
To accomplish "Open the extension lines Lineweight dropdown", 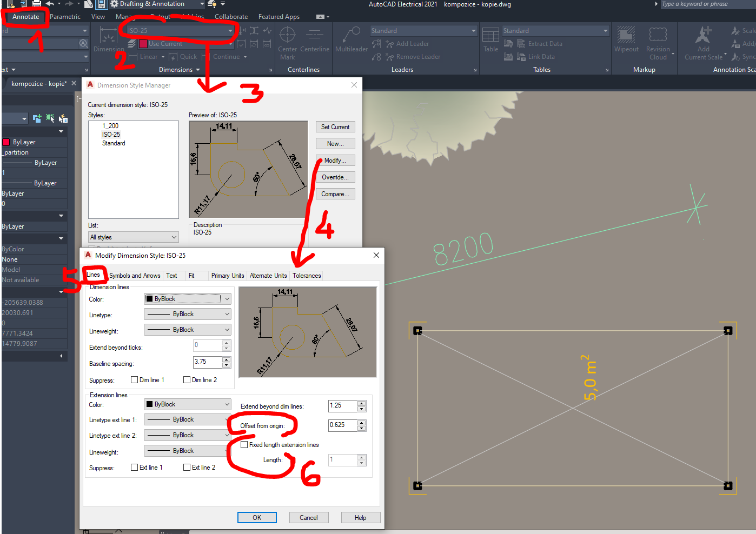I will click(188, 451).
